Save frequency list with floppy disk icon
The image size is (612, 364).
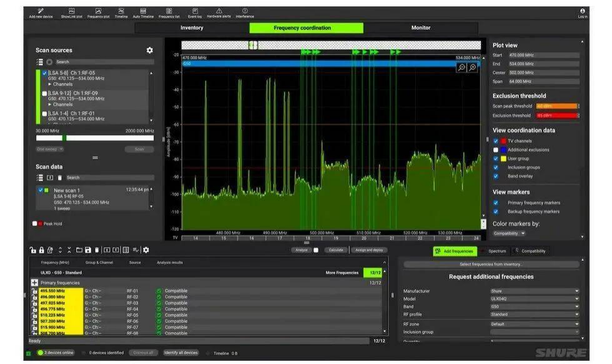88,250
